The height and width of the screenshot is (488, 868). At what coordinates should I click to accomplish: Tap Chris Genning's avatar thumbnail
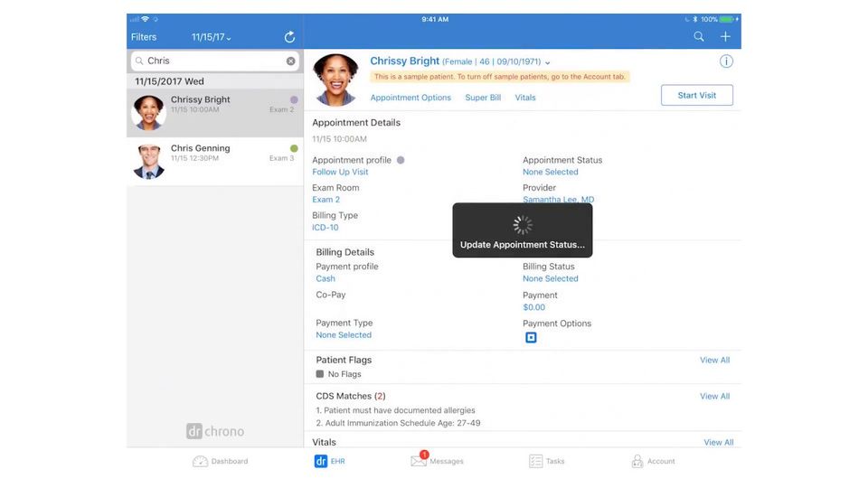click(149, 162)
